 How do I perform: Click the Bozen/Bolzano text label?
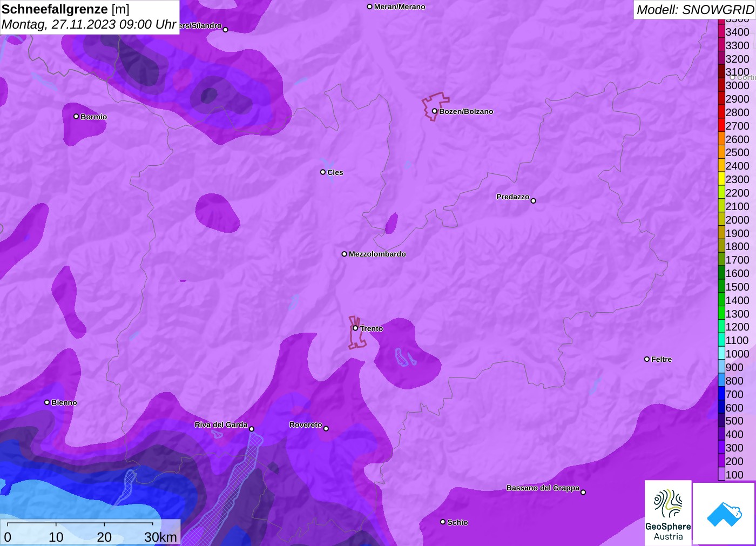point(466,111)
